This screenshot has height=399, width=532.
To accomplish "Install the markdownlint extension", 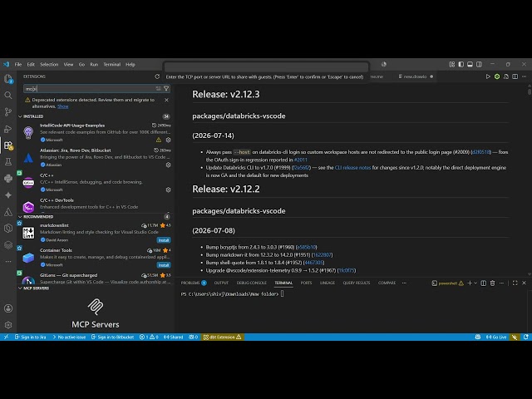I will pos(164,240).
